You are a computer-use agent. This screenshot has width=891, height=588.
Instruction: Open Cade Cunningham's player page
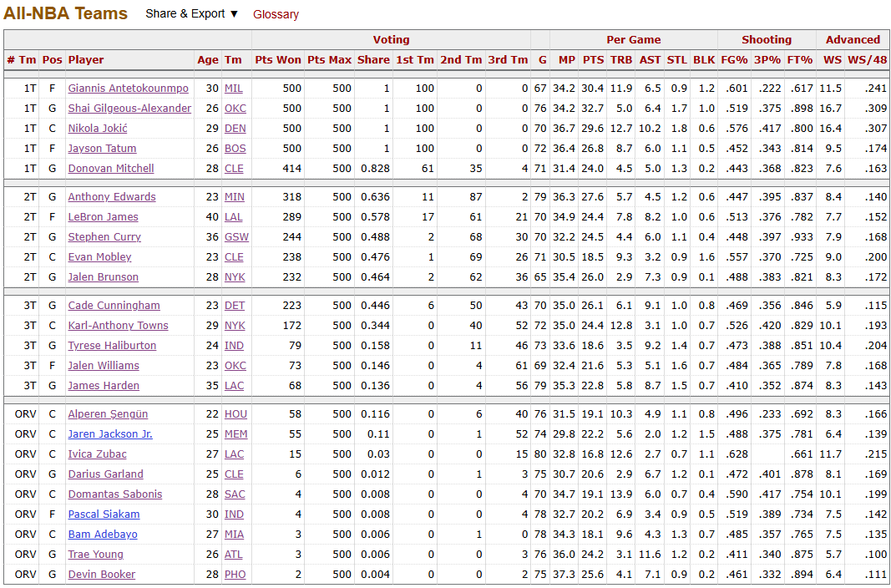click(x=114, y=305)
